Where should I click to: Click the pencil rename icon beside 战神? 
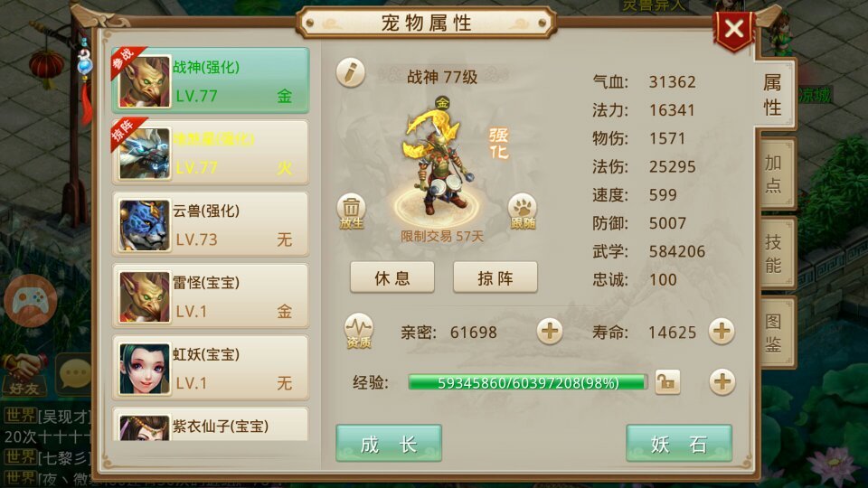click(x=351, y=72)
